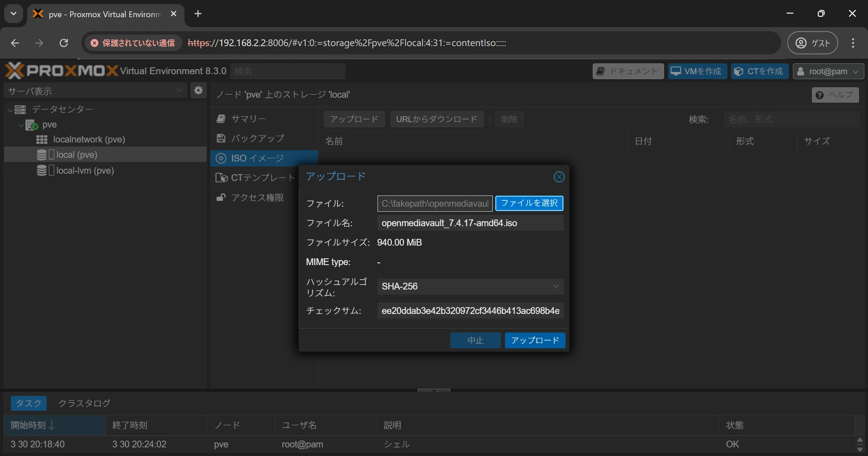Open the browser three-dot menu

tap(853, 43)
